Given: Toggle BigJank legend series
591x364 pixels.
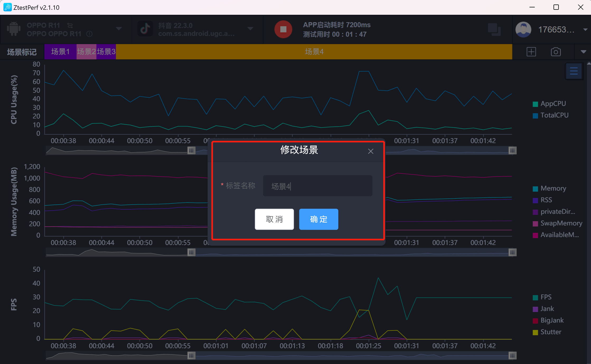Looking at the screenshot, I should pos(548,320).
